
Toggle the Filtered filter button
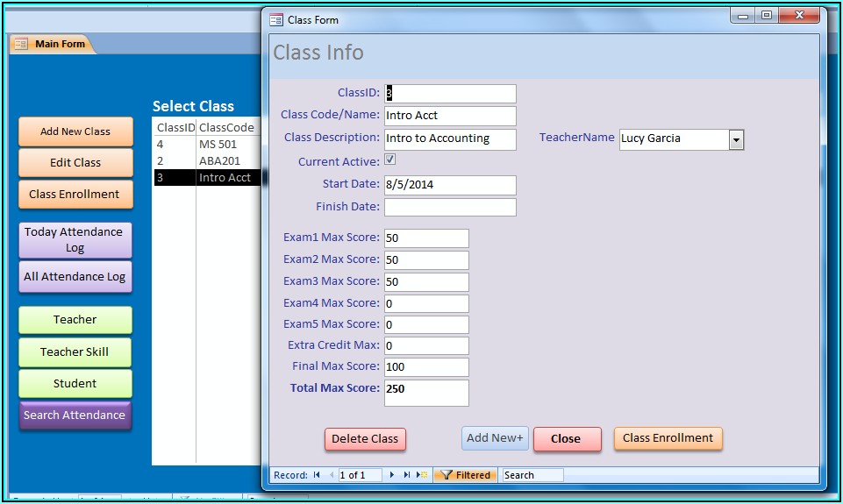pyautogui.click(x=466, y=475)
